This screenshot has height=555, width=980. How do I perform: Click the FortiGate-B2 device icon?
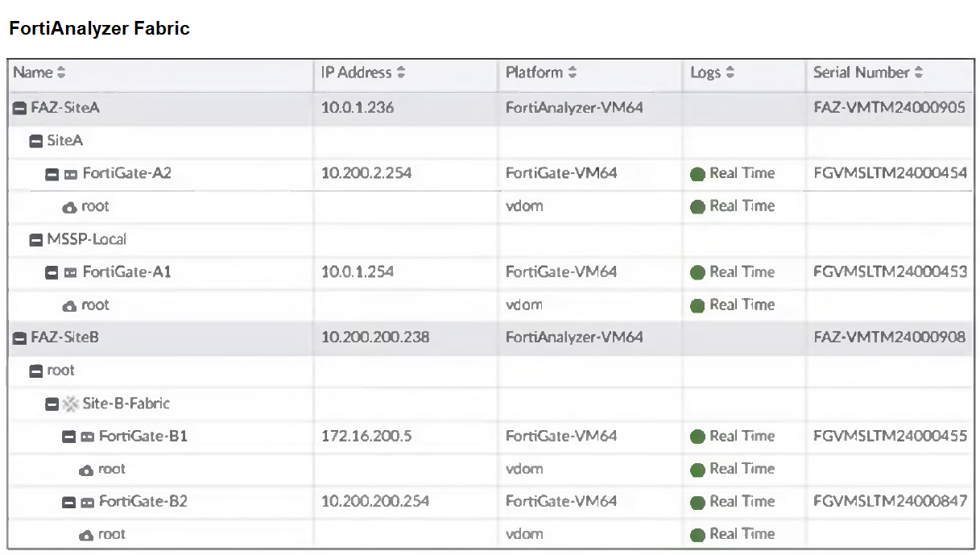click(88, 502)
